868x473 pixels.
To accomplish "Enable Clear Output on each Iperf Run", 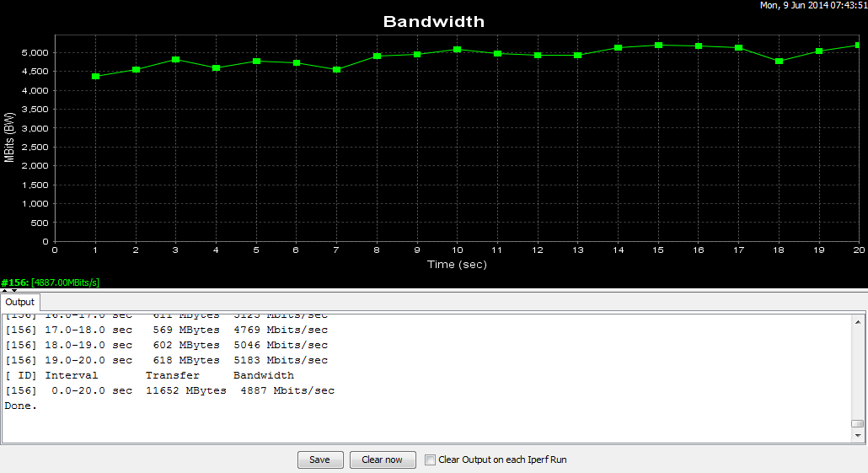I will click(431, 460).
